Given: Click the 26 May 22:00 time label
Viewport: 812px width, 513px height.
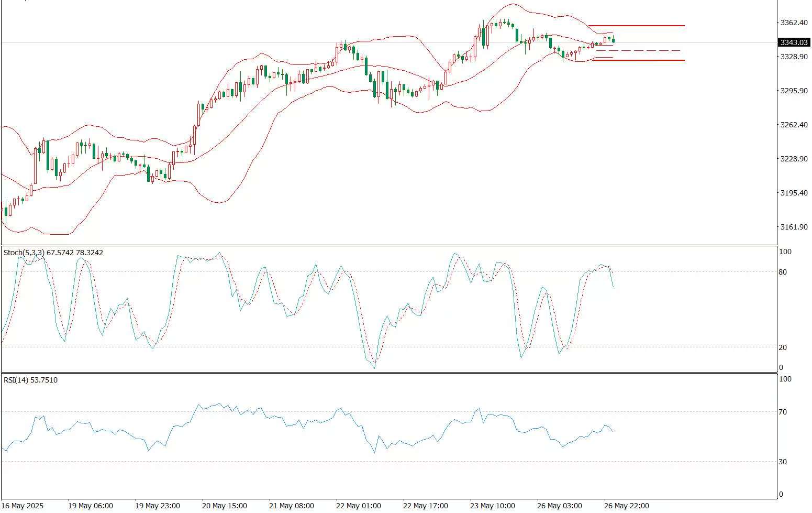Looking at the screenshot, I should [627, 506].
